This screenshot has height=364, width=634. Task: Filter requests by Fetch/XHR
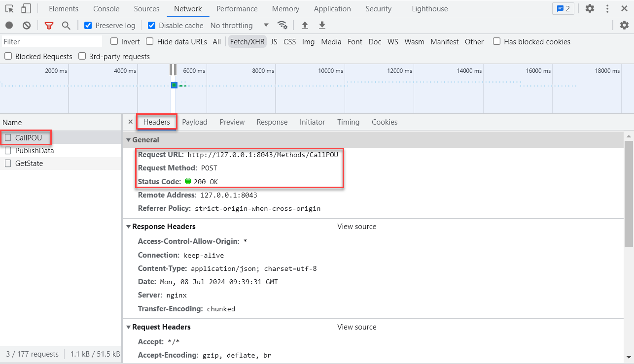pyautogui.click(x=247, y=41)
